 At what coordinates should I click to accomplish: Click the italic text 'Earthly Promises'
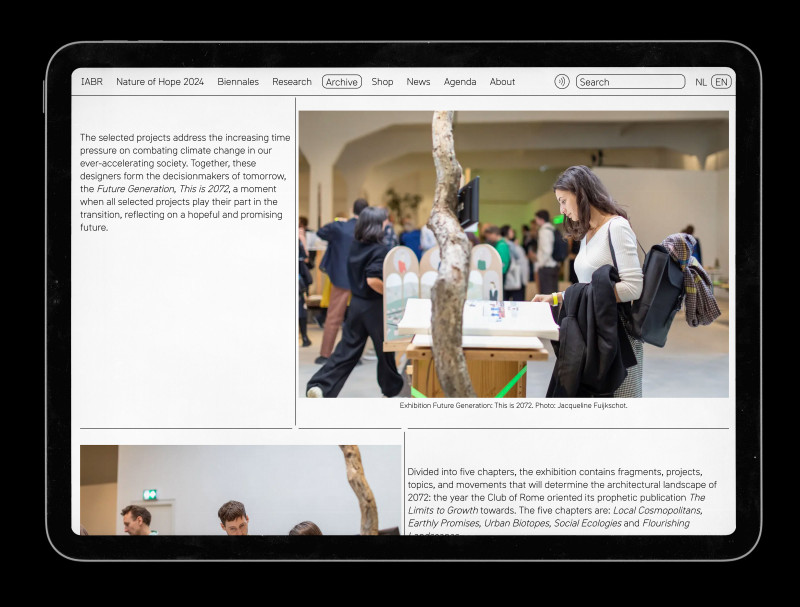444,523
